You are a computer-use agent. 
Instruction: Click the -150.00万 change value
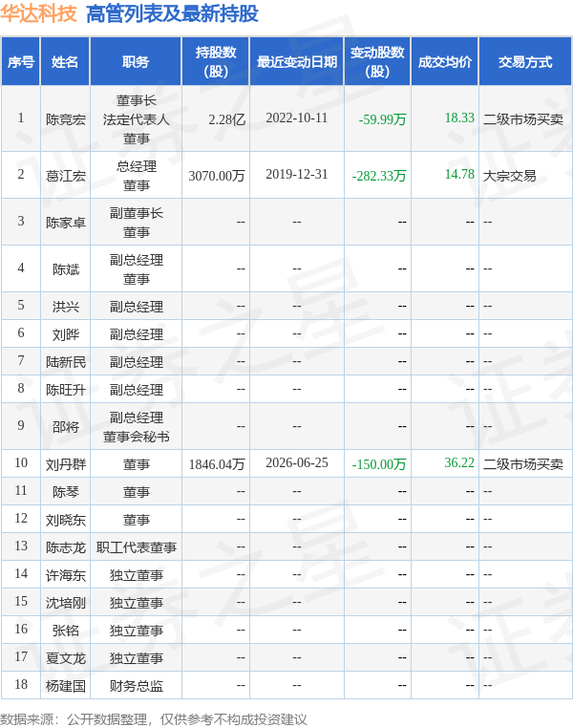[x=379, y=464]
